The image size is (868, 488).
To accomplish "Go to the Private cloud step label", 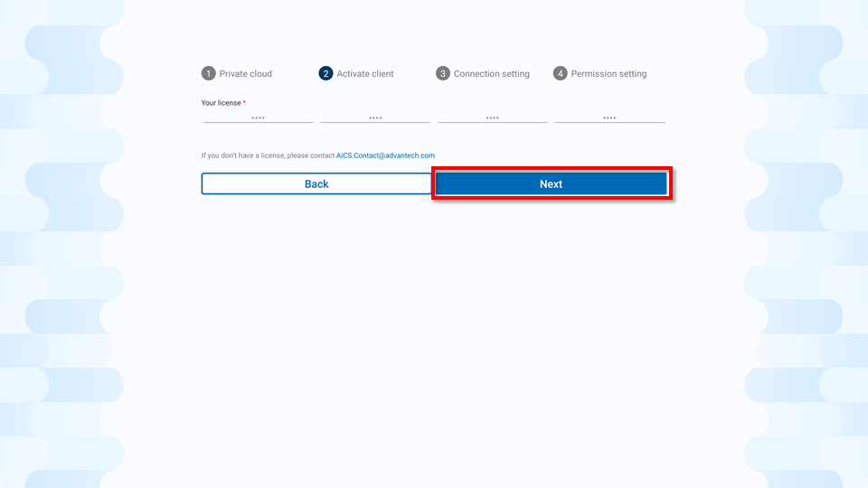I will (x=245, y=73).
